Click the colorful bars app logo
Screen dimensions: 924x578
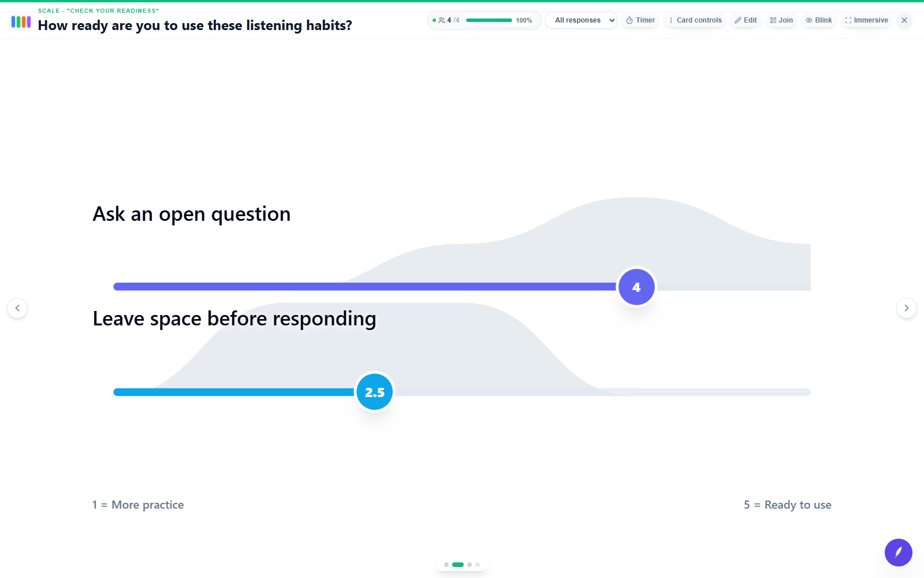pos(21,22)
